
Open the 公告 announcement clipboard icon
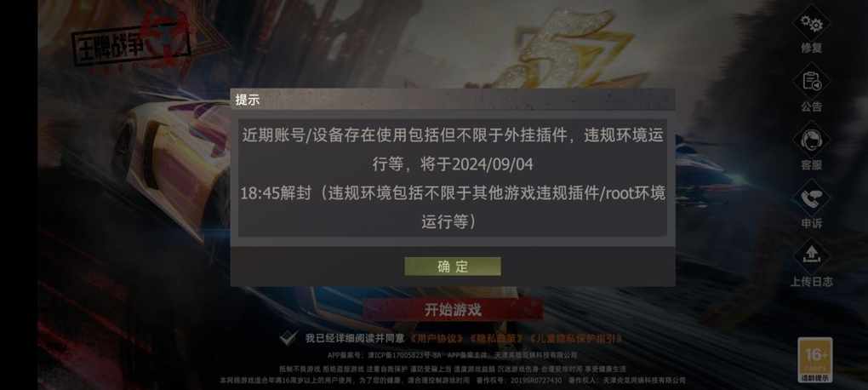tap(811, 82)
